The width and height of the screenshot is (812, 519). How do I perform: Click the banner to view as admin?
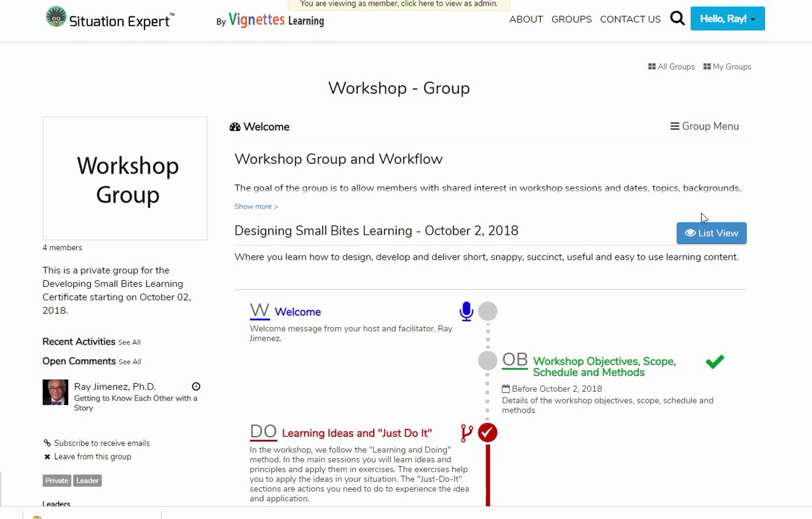(x=399, y=4)
